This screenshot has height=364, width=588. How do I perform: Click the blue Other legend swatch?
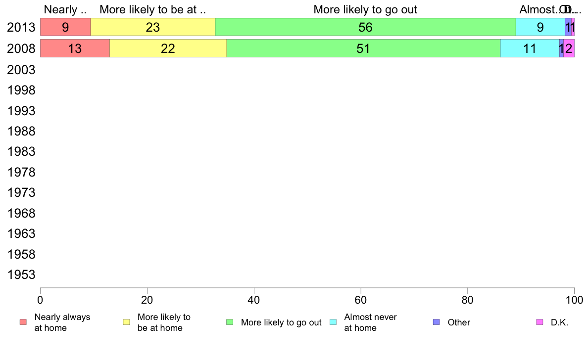pyautogui.click(x=437, y=322)
